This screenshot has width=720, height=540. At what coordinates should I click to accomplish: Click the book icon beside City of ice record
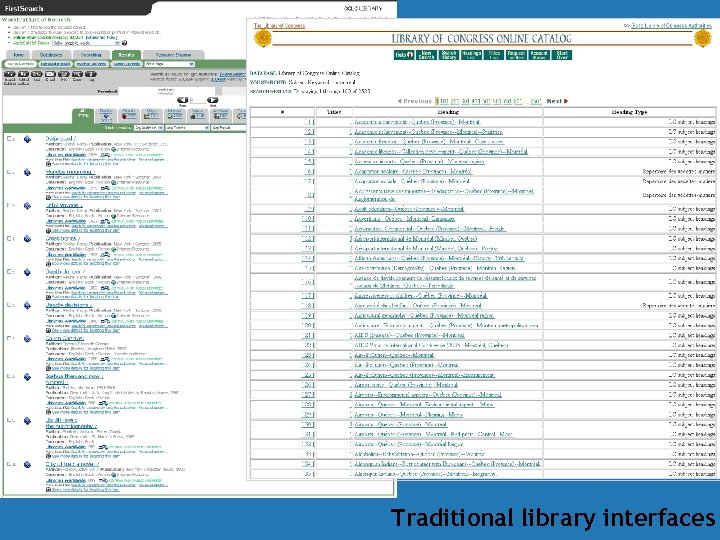pyautogui.click(x=28, y=465)
